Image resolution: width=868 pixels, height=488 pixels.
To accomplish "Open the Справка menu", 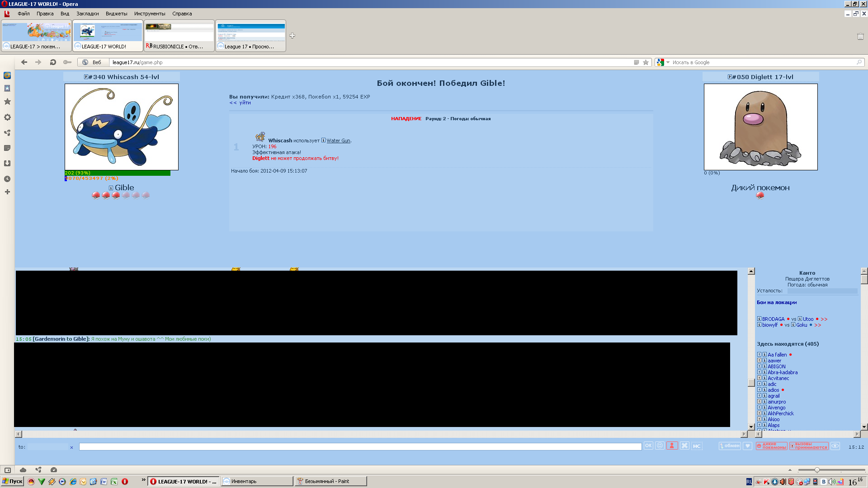I will [x=182, y=14].
